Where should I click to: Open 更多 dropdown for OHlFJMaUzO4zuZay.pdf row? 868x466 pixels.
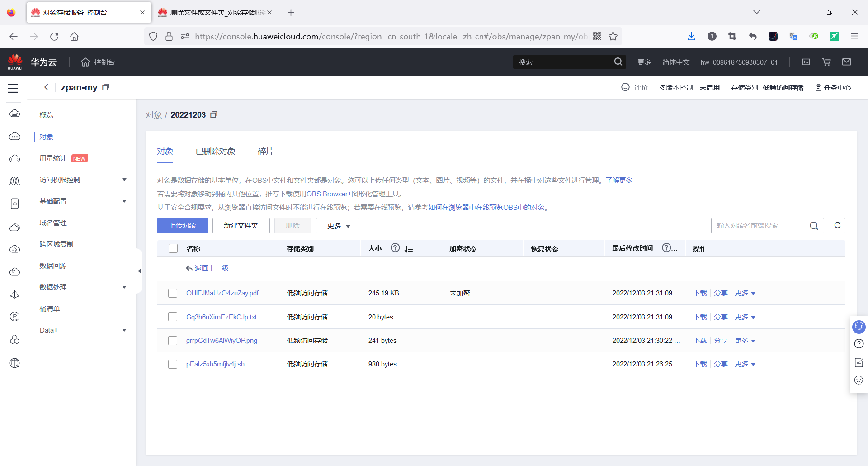[745, 293]
